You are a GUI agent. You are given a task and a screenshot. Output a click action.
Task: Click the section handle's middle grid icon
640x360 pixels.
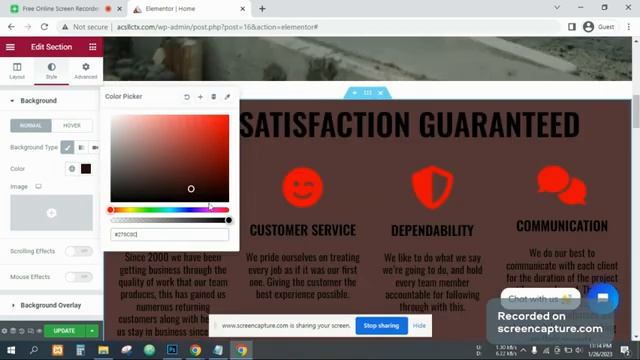[368, 93]
